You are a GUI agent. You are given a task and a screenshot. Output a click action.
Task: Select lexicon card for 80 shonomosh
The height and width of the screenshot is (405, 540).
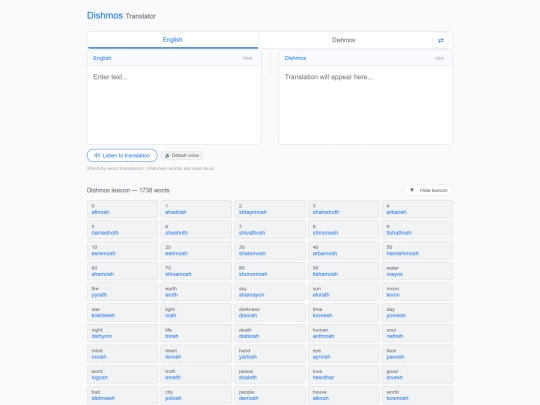tap(270, 271)
